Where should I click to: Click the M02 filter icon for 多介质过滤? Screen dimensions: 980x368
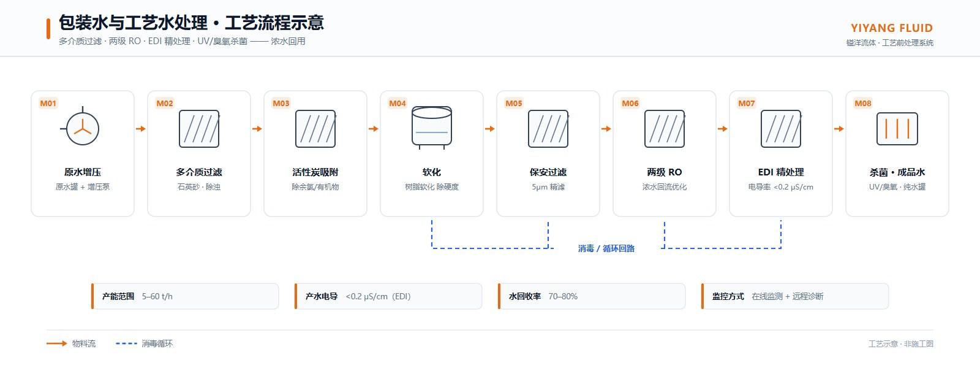pyautogui.click(x=199, y=129)
